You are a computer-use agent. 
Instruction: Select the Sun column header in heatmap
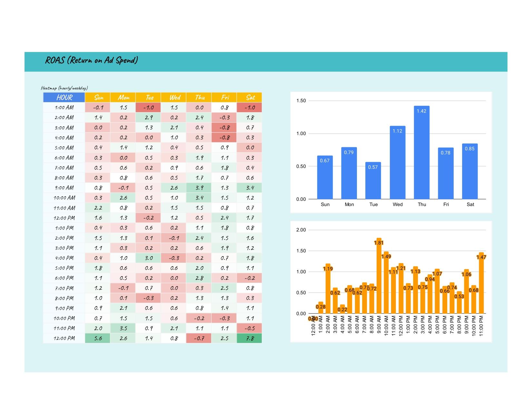[98, 97]
